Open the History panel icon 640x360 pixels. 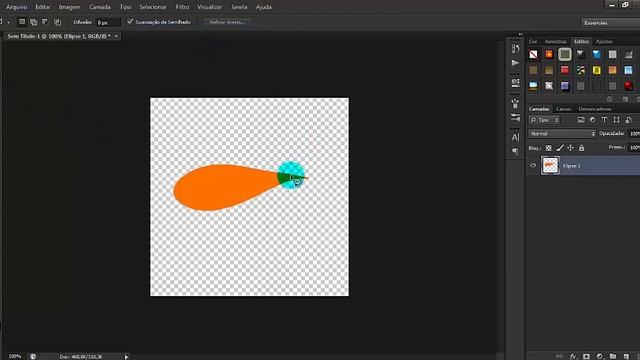(516, 48)
